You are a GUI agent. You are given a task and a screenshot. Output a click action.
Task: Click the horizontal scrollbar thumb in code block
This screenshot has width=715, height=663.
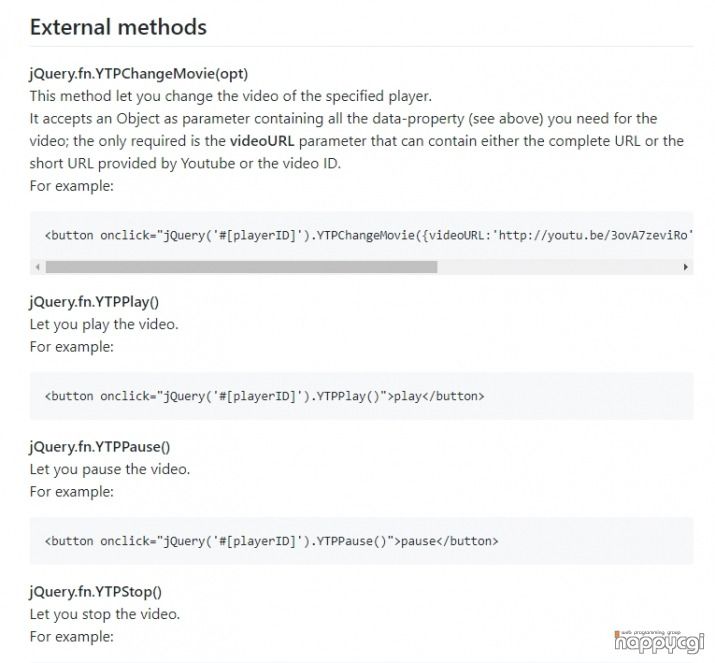[241, 267]
